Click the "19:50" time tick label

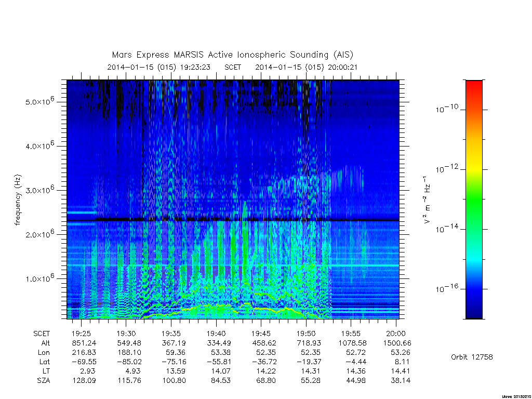(306, 334)
